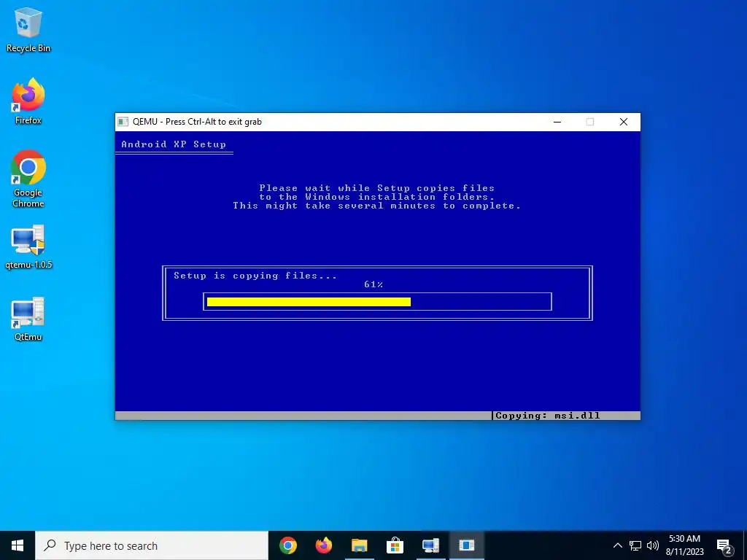
Task: Select the QtEmu desktop shortcut
Action: [28, 319]
